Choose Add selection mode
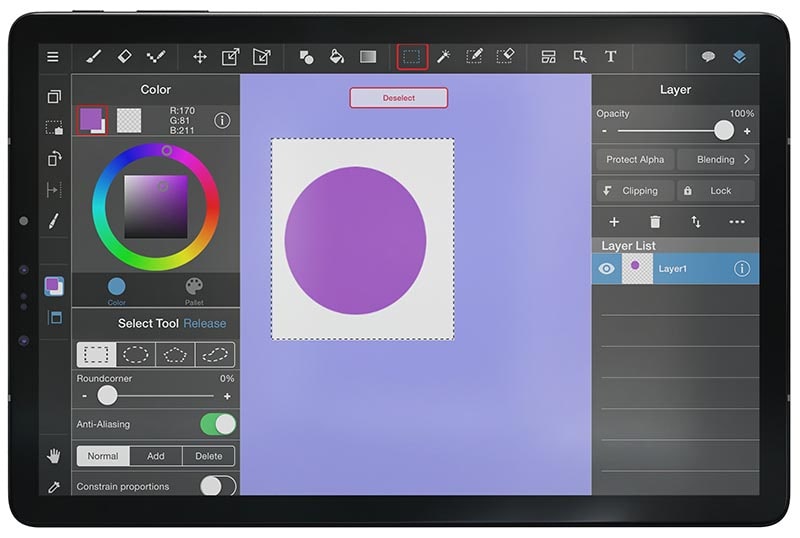The height and width of the screenshot is (538, 800). click(x=156, y=456)
